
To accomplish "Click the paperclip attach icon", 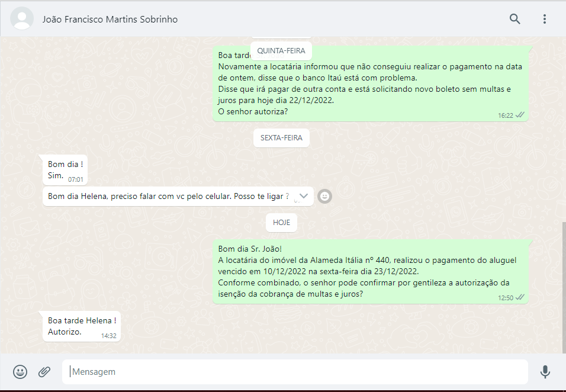I will (44, 372).
